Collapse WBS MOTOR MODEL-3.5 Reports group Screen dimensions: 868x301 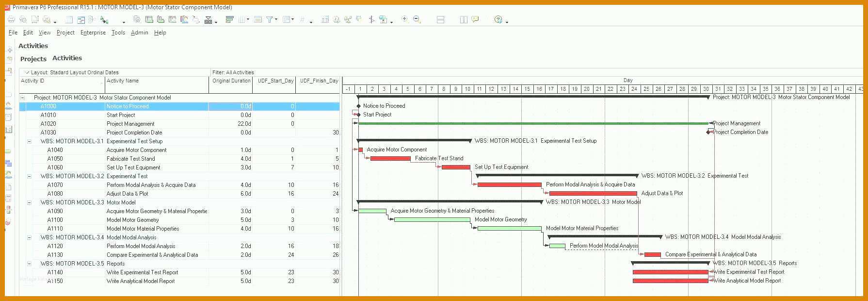coord(29,264)
